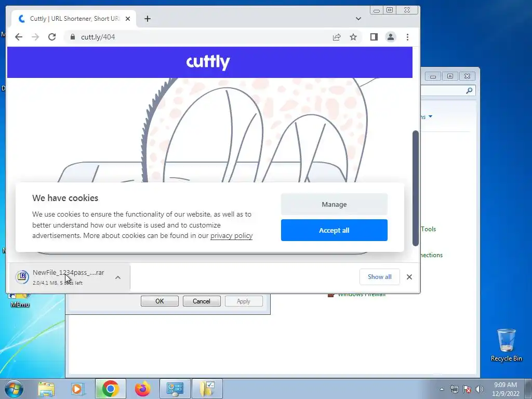Click the WinRAR file icon in downloads bar
This screenshot has height=399, width=532.
coord(22,277)
